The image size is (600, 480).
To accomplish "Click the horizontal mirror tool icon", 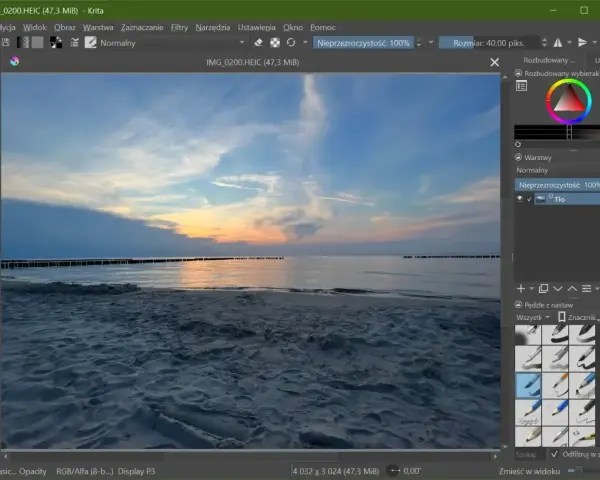I will pyautogui.click(x=558, y=42).
